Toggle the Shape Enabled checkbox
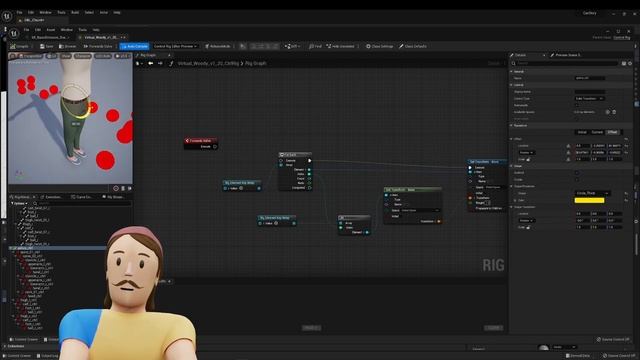This screenshot has height=360, width=640. [577, 173]
